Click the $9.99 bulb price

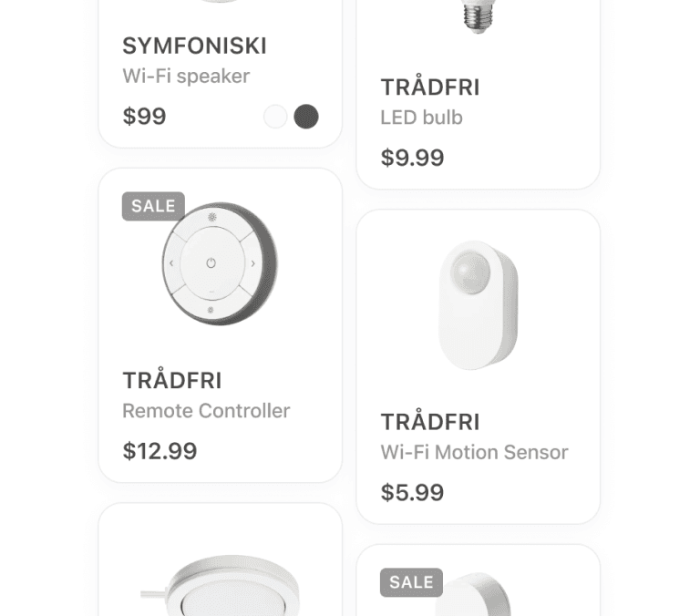pos(412,158)
